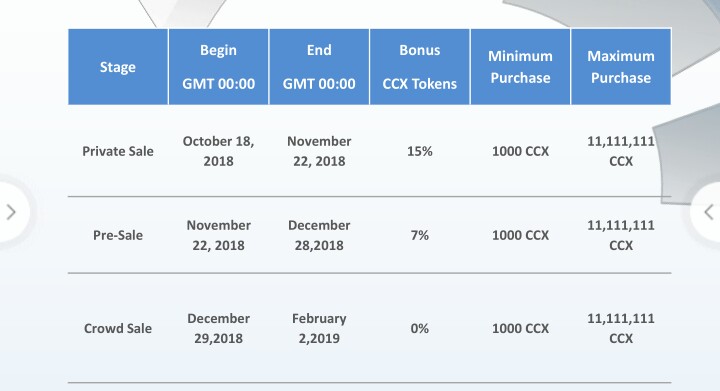Click the left carousel arrow
Viewport: 720px width, 391px height.
pos(11,212)
